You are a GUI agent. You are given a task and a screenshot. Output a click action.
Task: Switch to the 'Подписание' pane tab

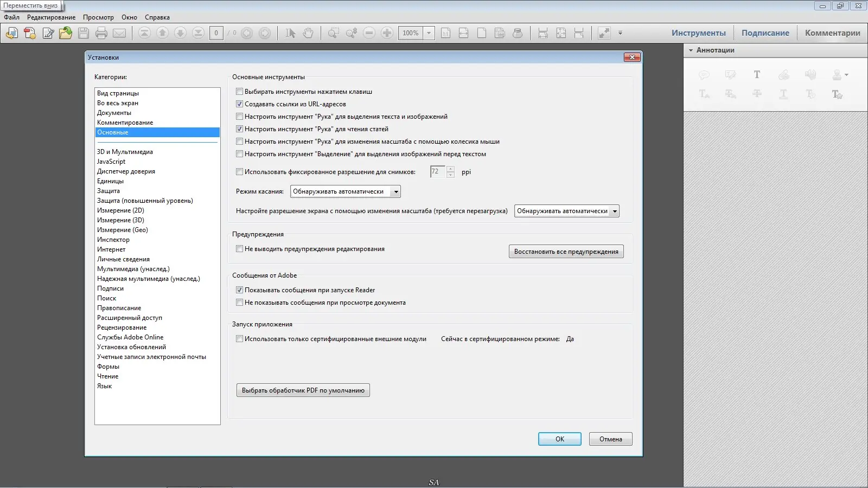click(765, 33)
